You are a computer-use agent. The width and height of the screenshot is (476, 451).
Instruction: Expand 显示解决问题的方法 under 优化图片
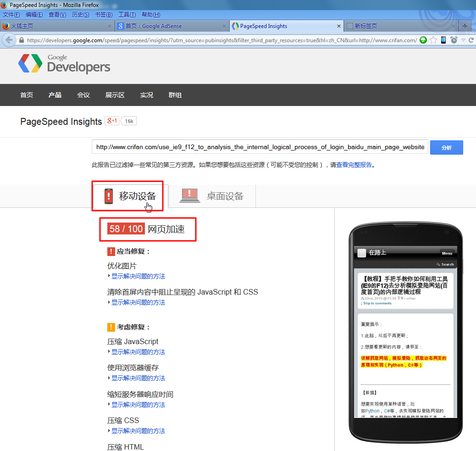click(x=138, y=276)
